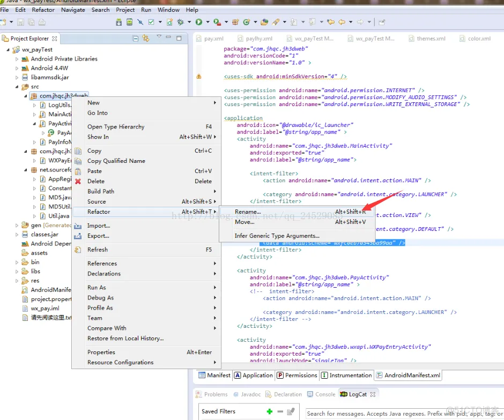The height and width of the screenshot is (420, 504).
Task: Click the Back navigation arrow in toolbar
Action: pyautogui.click(x=342, y=22)
